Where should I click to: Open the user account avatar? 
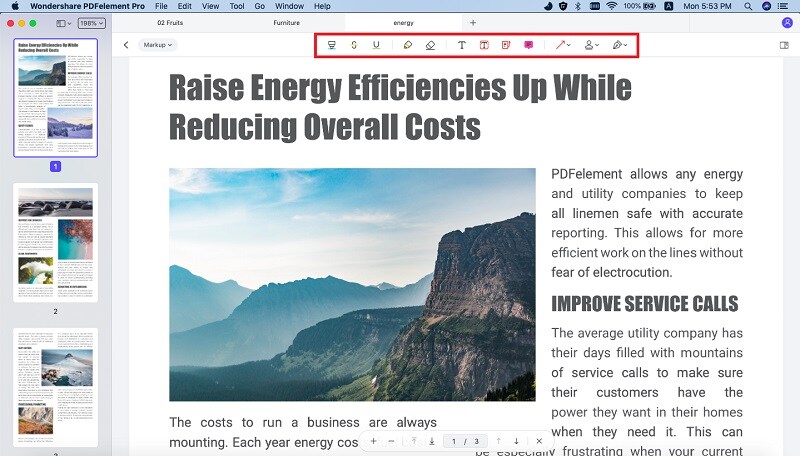coord(787,22)
